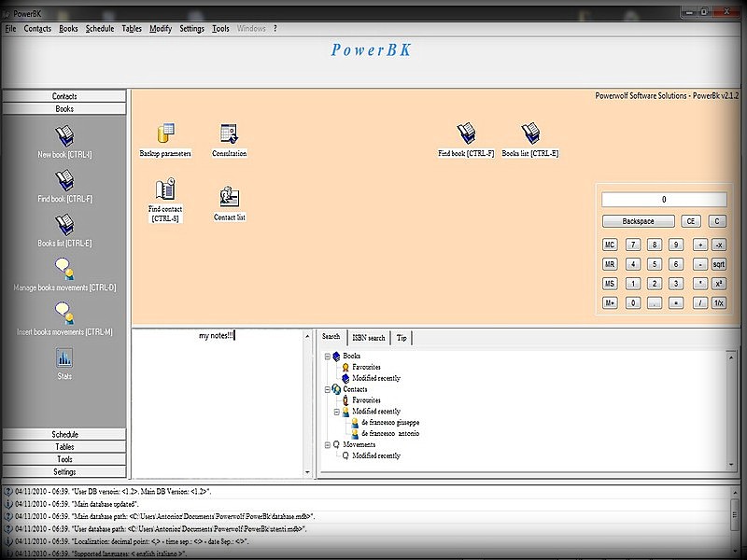Open the ? help menu

275,29
